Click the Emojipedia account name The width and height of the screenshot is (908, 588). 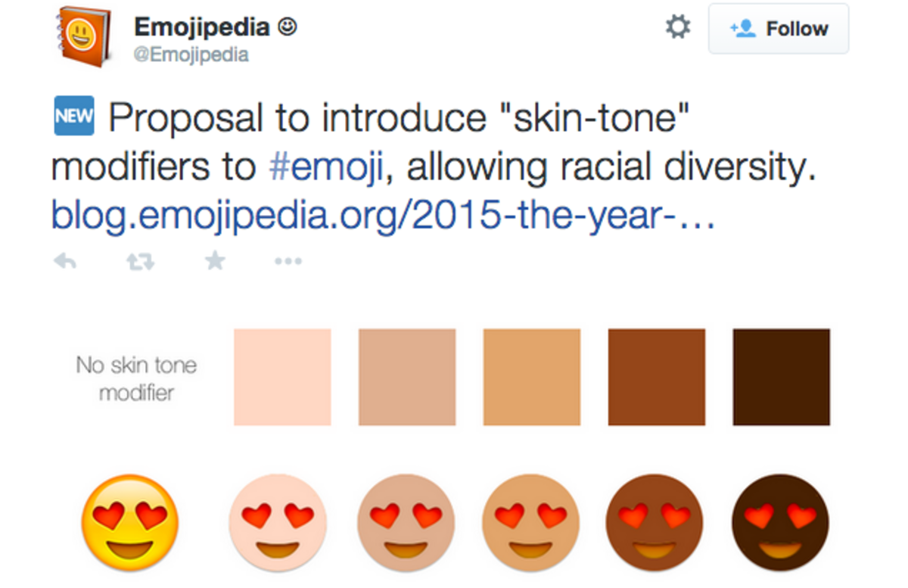202,27
